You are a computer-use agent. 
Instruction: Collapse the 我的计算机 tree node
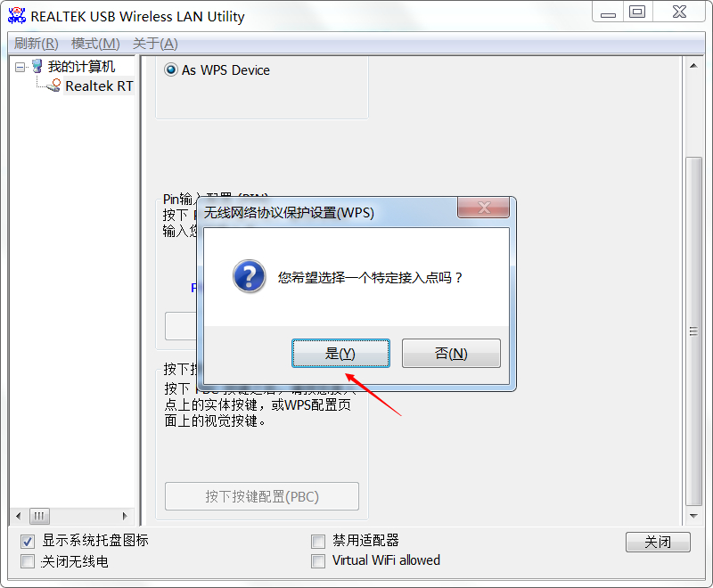click(20, 67)
